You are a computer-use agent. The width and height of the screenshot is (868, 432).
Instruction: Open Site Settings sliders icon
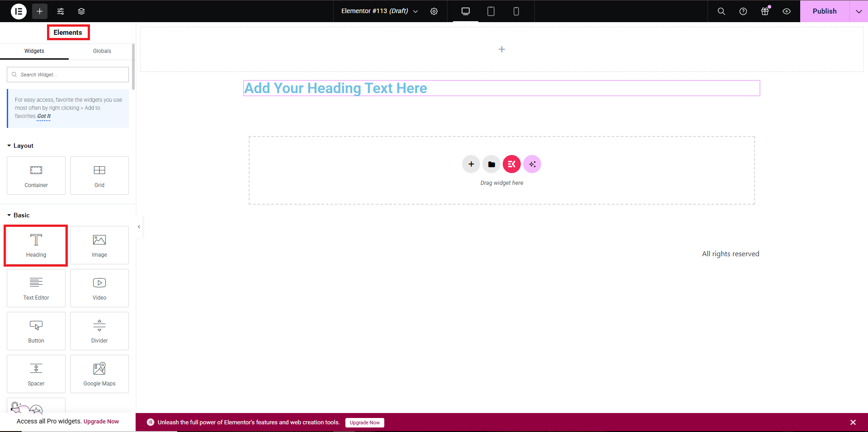click(x=61, y=11)
